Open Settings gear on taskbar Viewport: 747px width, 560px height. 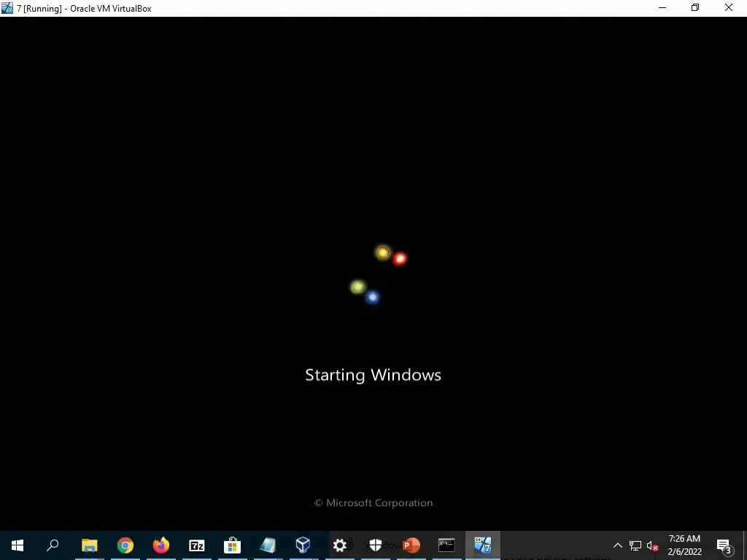(340, 545)
